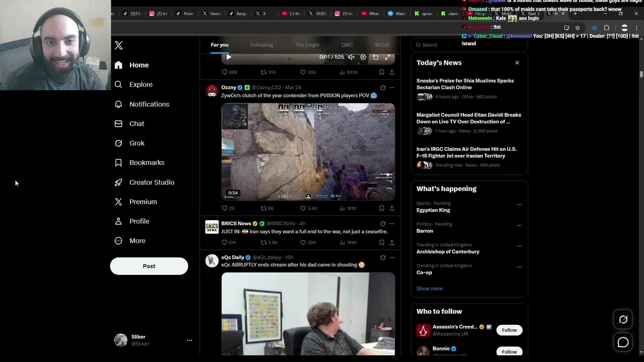Follow Assassin's Creed account

pyautogui.click(x=509, y=330)
